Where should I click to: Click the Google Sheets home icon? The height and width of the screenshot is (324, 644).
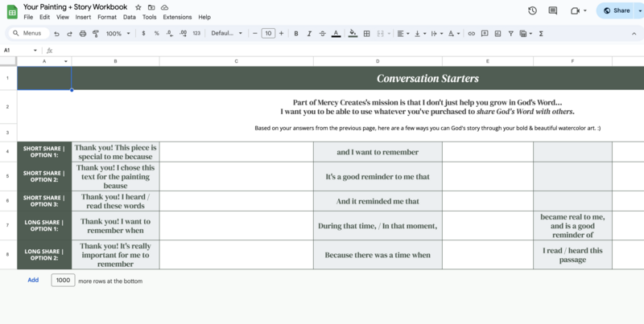pyautogui.click(x=12, y=11)
